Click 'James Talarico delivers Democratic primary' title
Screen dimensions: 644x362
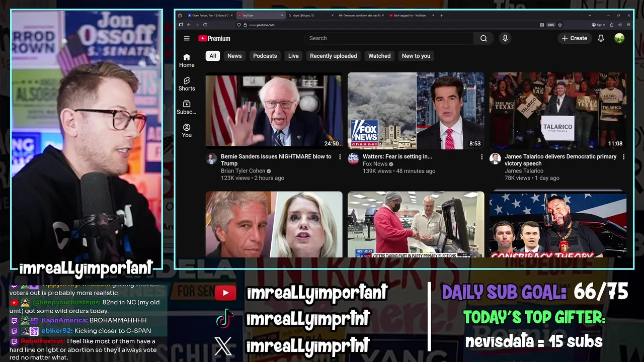coord(560,160)
